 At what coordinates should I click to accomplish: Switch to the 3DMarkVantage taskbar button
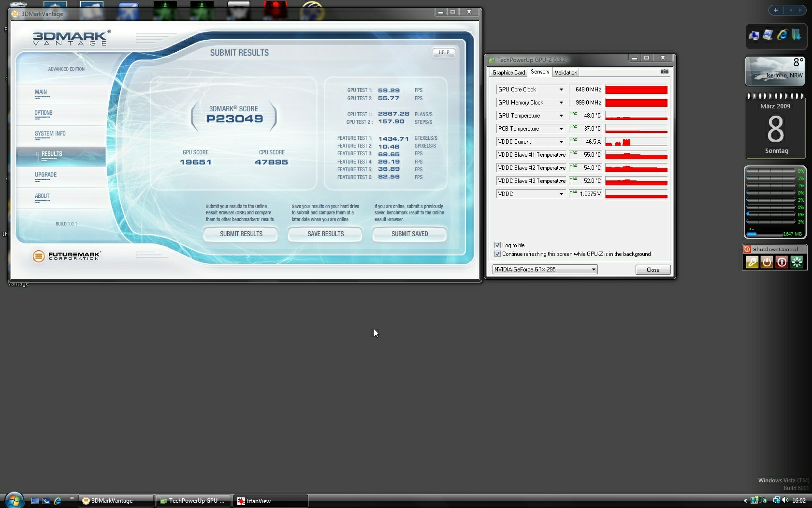pos(116,501)
